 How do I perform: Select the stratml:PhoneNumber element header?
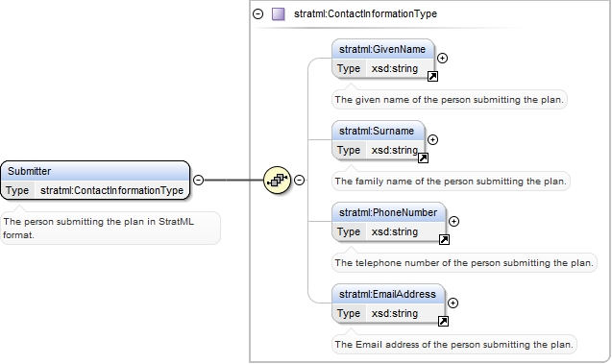click(388, 212)
